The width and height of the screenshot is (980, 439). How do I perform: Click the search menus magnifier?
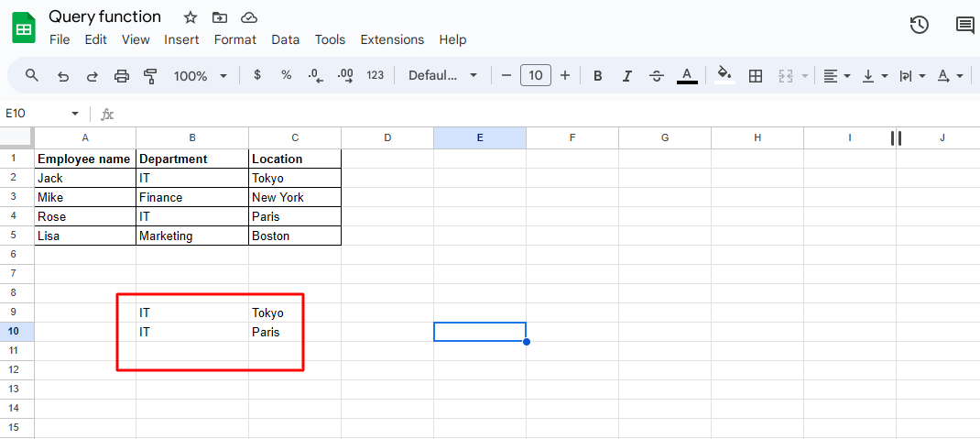(x=32, y=76)
